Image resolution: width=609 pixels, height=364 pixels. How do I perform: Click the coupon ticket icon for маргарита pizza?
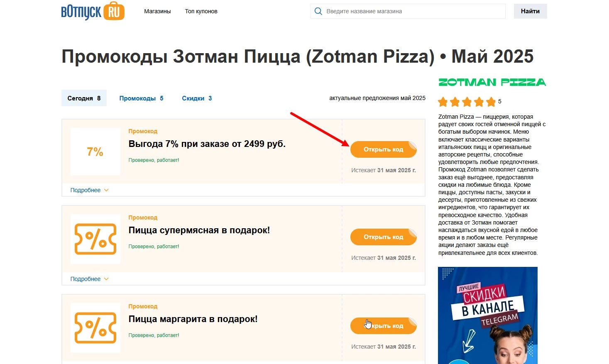[x=95, y=328]
